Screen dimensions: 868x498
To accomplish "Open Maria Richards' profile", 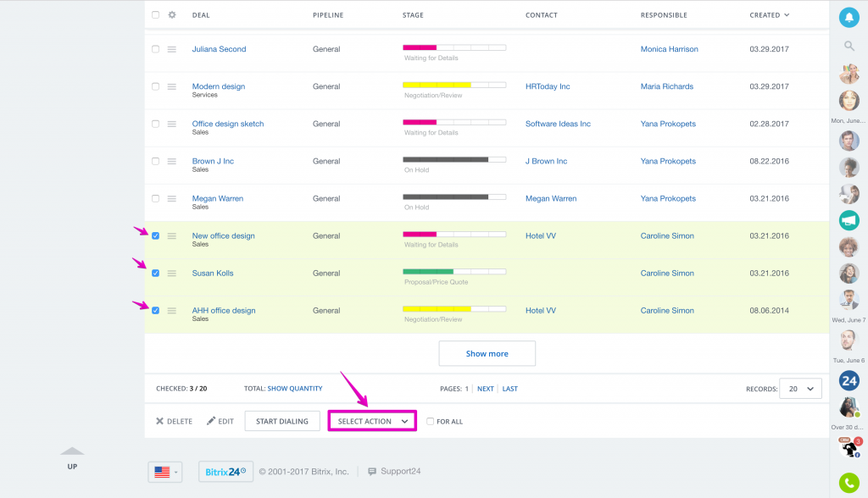I will 667,86.
